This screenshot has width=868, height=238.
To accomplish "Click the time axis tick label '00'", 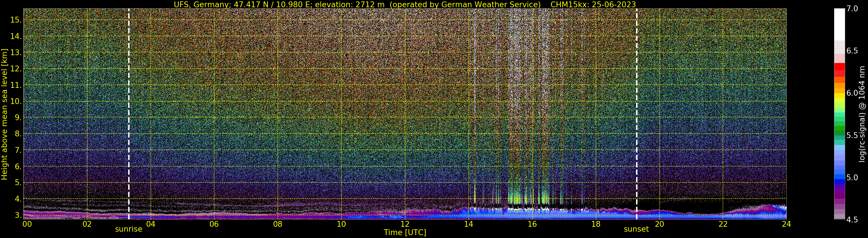I will click(27, 224).
